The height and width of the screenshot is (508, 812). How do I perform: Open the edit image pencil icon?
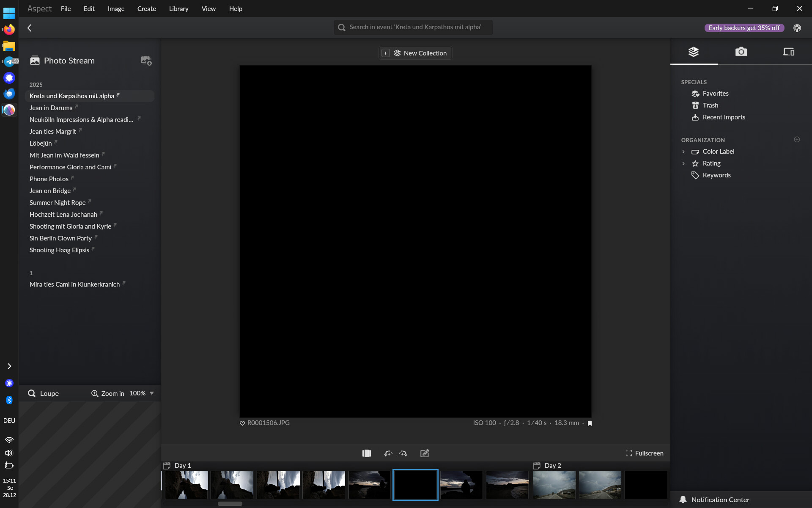[425, 453]
